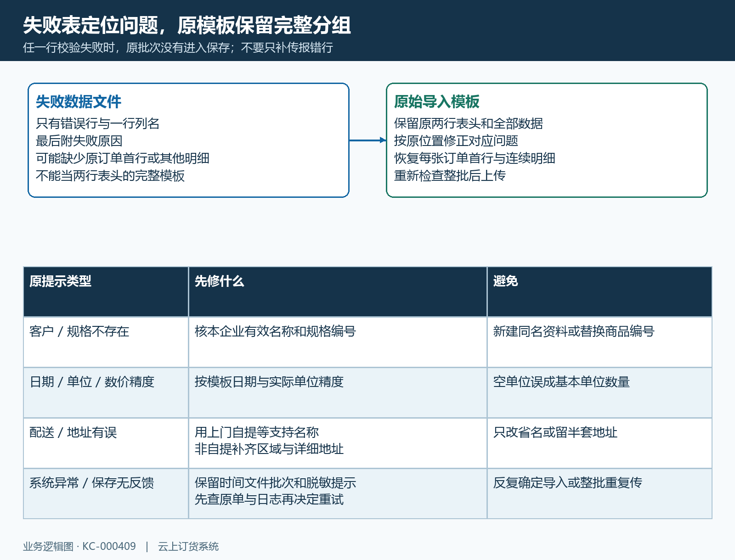735x560 pixels.
Task: Click the line 最后附失败原因
Action: [x=79, y=141]
